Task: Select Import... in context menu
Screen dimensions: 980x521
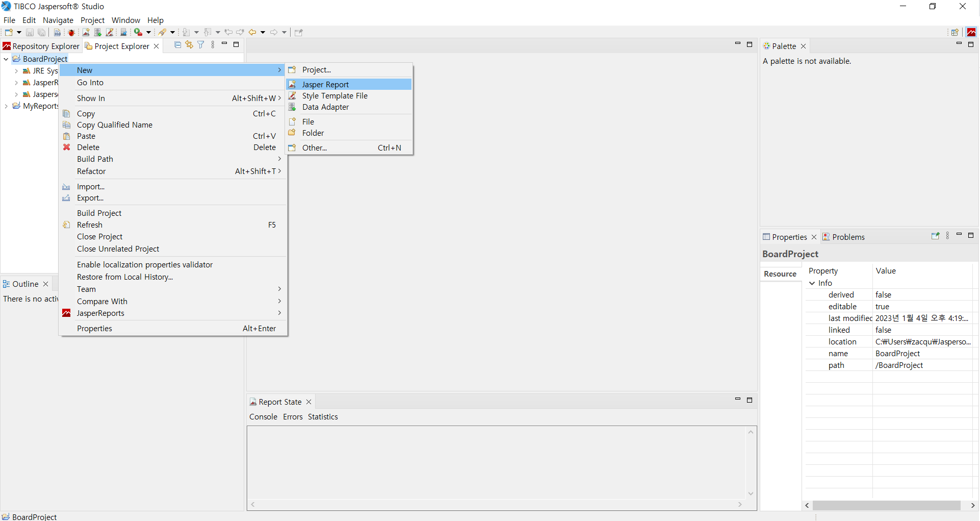Action: (173, 187)
